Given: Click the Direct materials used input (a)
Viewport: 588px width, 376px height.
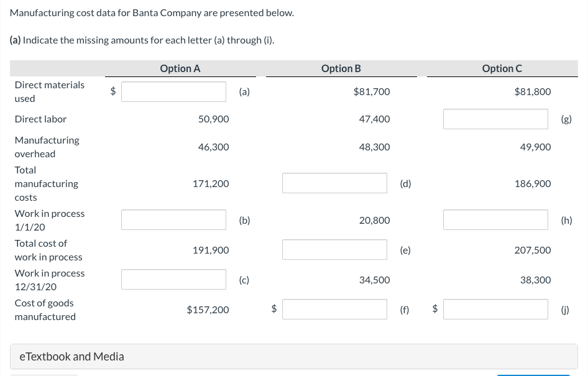Looking at the screenshot, I should pyautogui.click(x=174, y=92).
